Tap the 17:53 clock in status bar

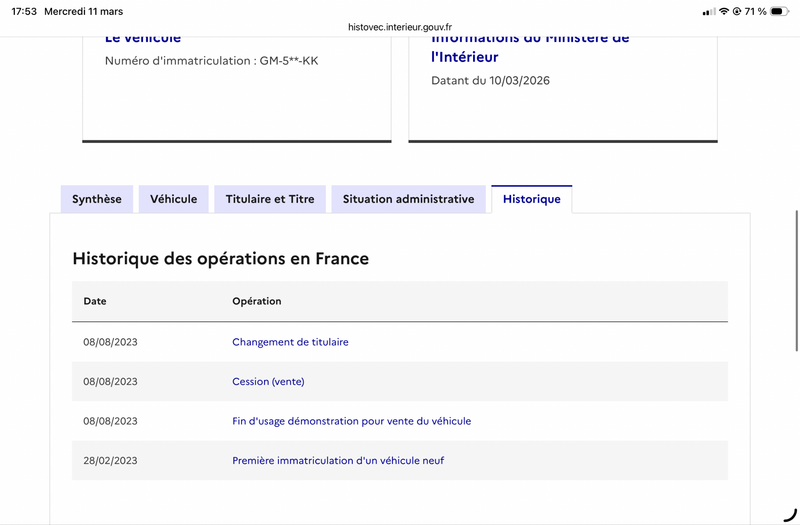click(24, 11)
